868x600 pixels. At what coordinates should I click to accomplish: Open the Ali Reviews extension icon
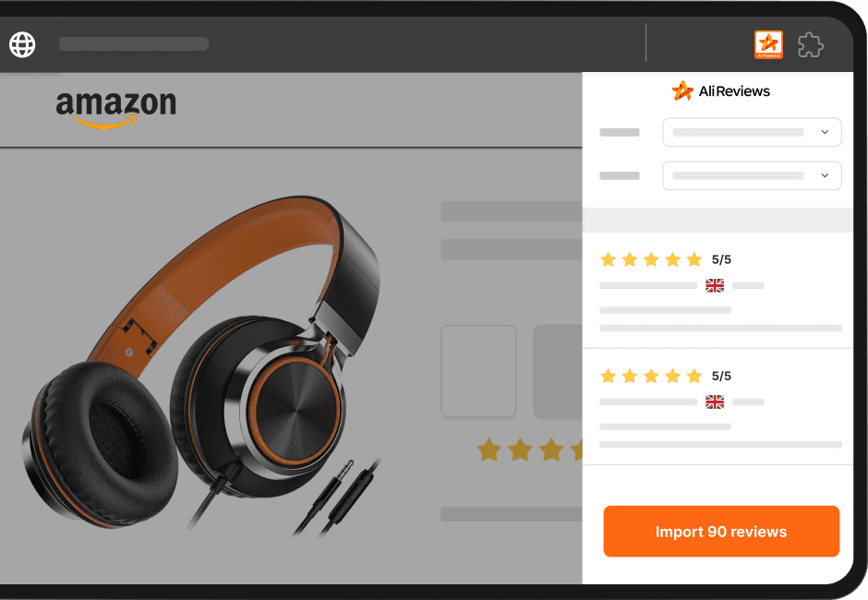[x=768, y=45]
